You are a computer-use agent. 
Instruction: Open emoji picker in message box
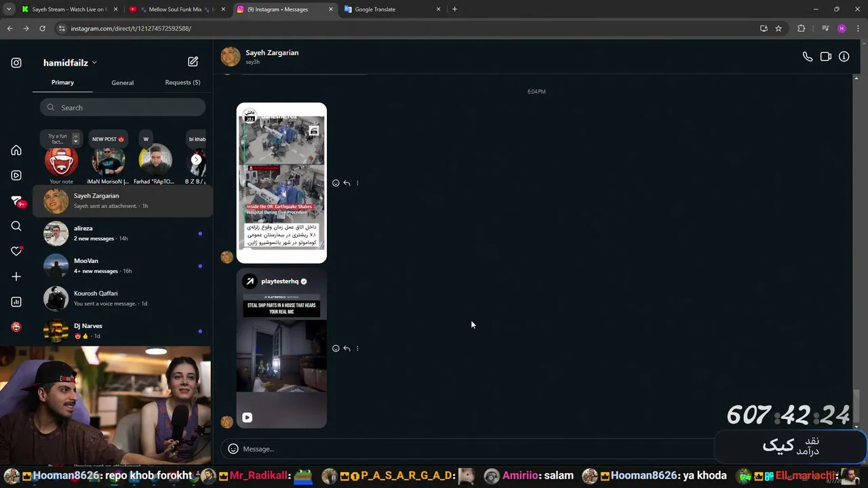233,449
